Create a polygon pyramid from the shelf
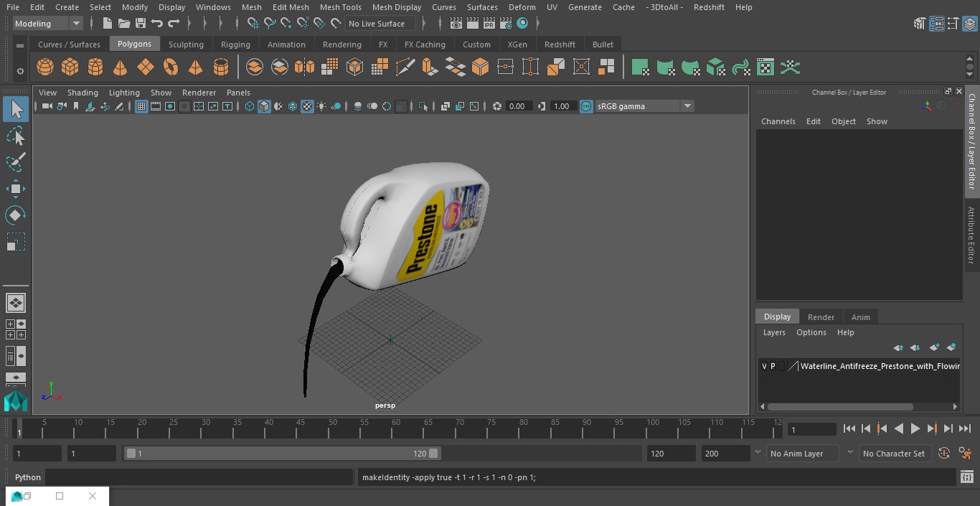 click(x=195, y=67)
